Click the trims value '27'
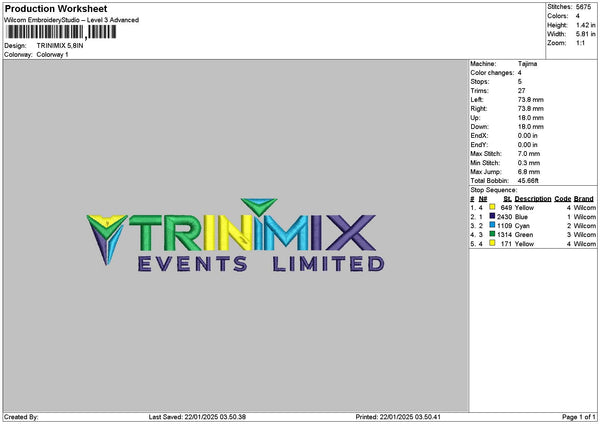This screenshot has height=424, width=600. (x=522, y=91)
